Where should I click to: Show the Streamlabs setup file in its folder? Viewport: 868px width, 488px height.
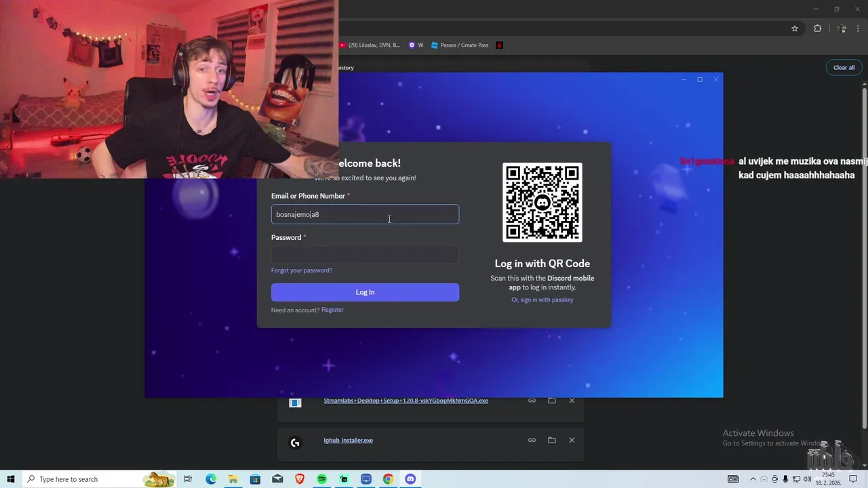click(x=552, y=401)
